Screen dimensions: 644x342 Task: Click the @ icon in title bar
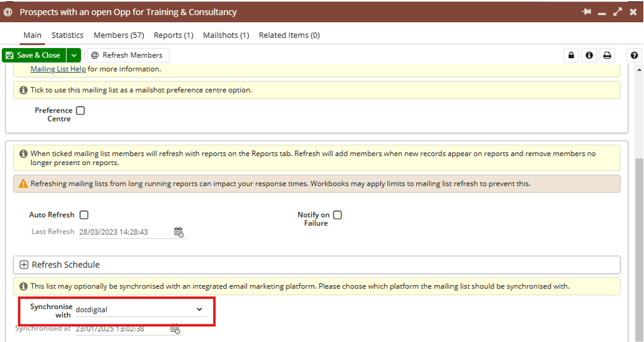pyautogui.click(x=8, y=12)
